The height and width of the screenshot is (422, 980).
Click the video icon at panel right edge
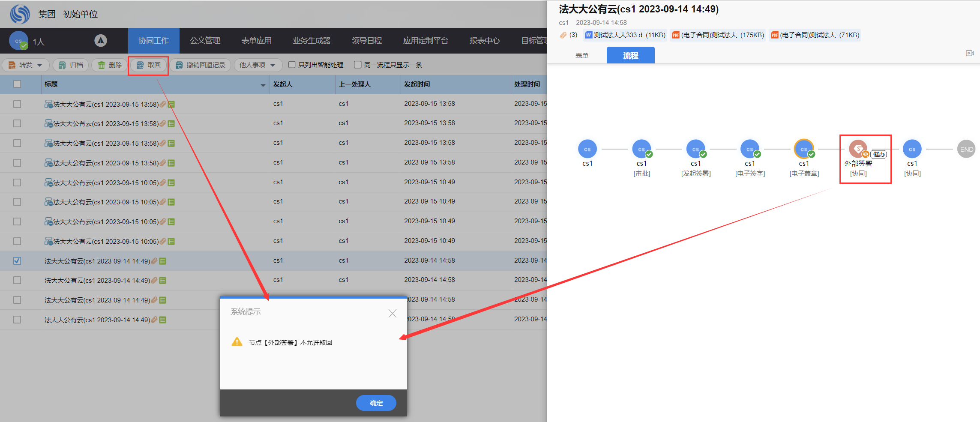pos(970,53)
